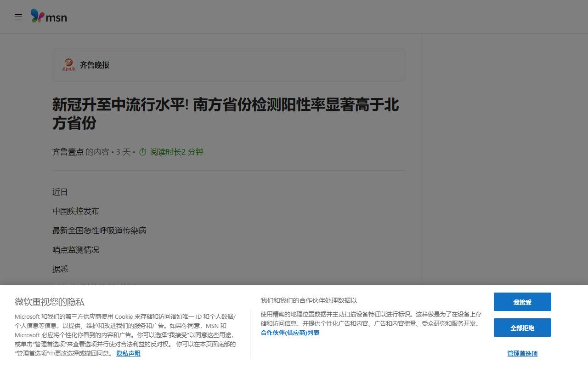Click the 阅读时长2 分钟 reading time text
This screenshot has height=368, width=588.
pos(177,152)
